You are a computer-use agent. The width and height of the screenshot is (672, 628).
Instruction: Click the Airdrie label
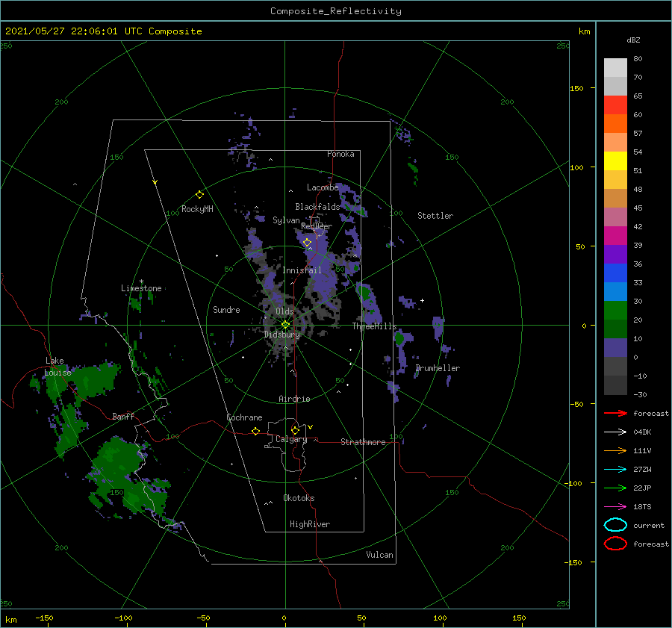point(294,399)
